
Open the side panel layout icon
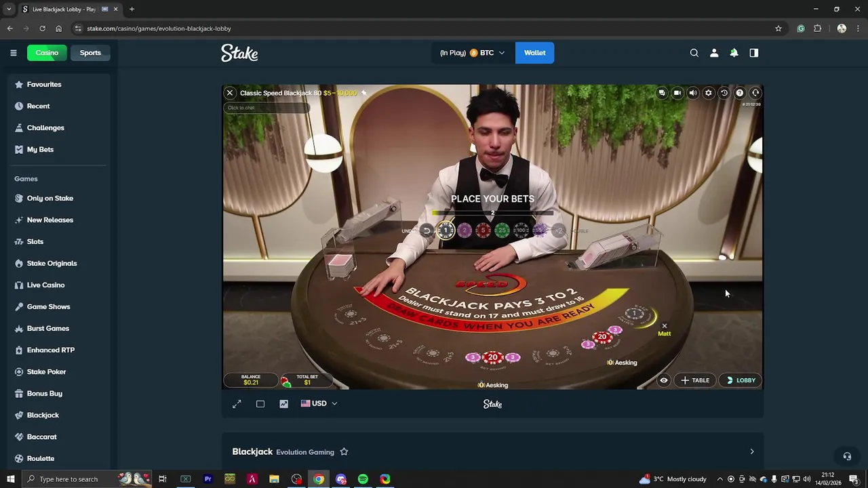pos(754,53)
